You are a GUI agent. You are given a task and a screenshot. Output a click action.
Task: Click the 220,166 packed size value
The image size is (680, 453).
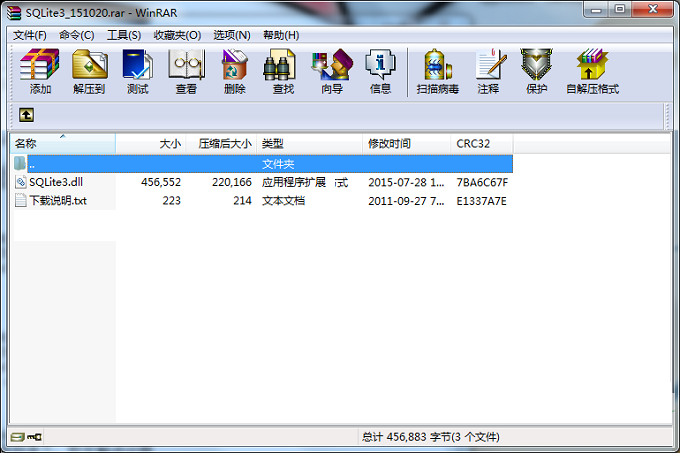(x=232, y=182)
